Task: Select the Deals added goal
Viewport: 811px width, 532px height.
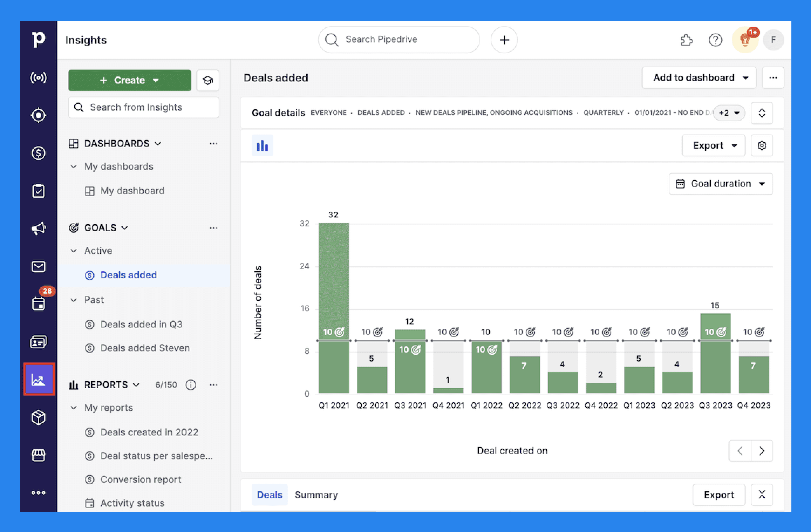Action: coord(144,275)
